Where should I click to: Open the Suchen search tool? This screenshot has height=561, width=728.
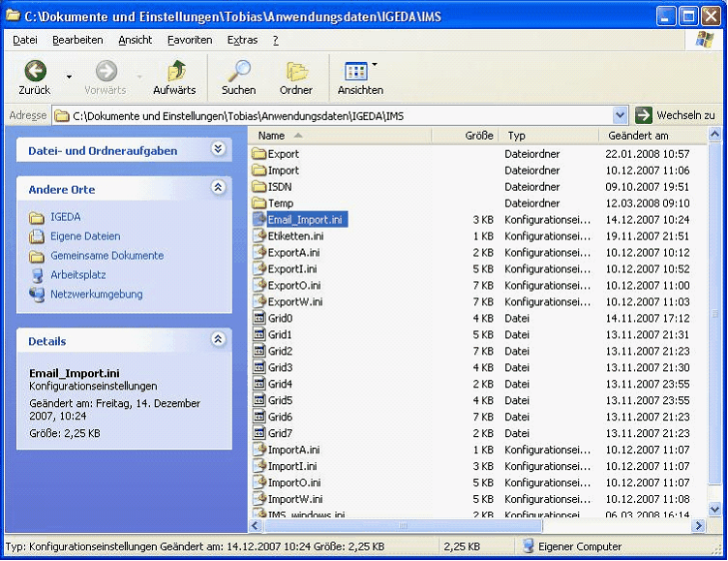click(x=238, y=72)
